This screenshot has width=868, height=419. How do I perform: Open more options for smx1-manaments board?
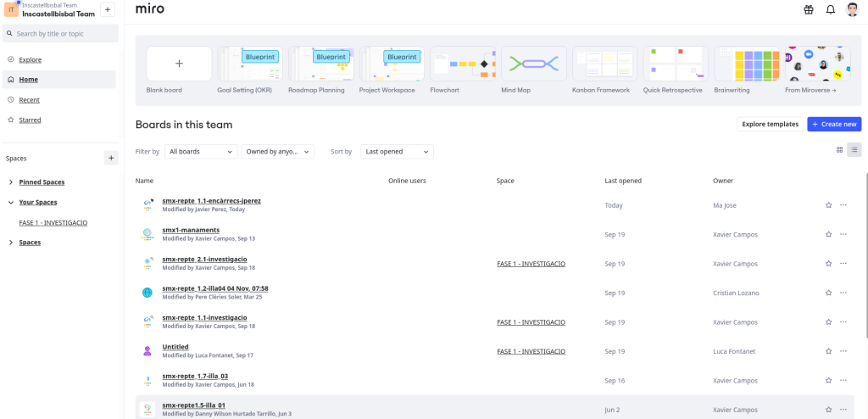pos(843,234)
